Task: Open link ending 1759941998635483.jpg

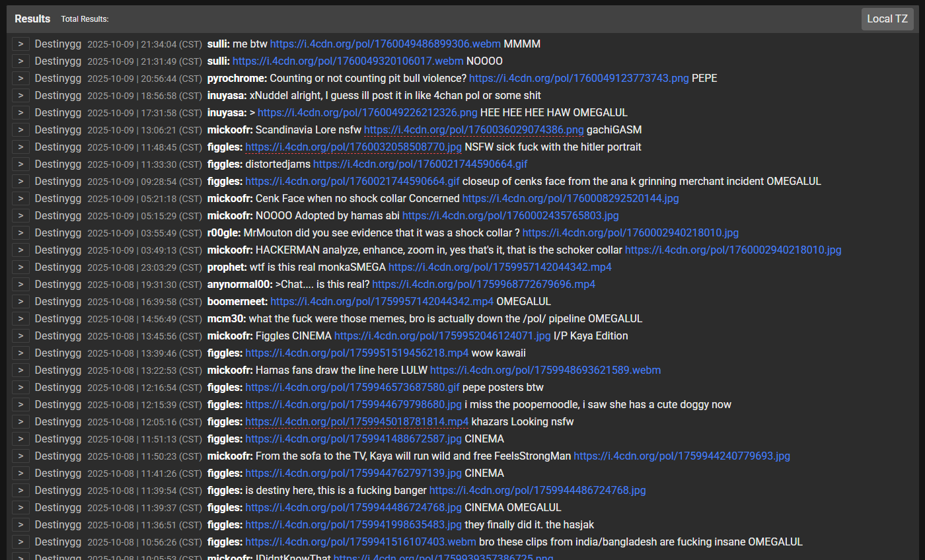Action: [353, 524]
